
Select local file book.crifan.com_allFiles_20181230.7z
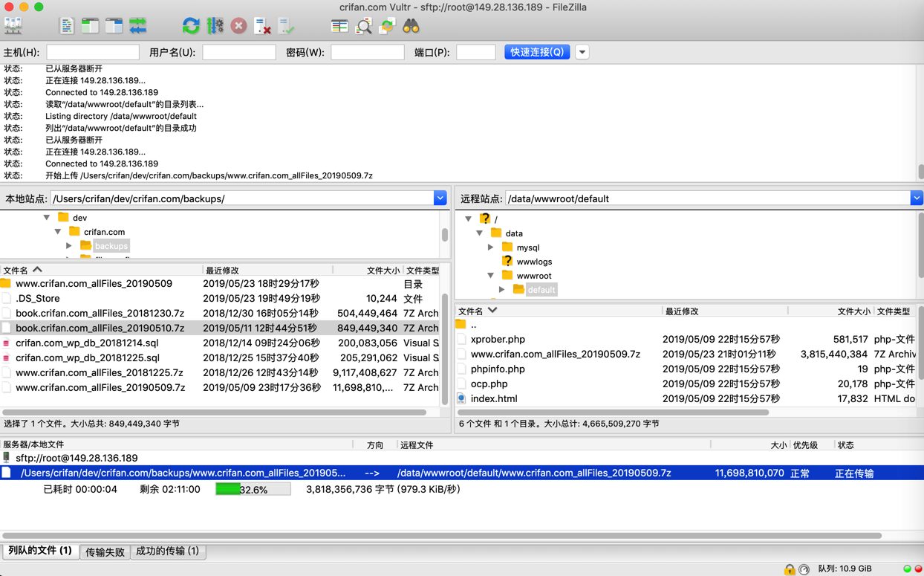point(220,313)
